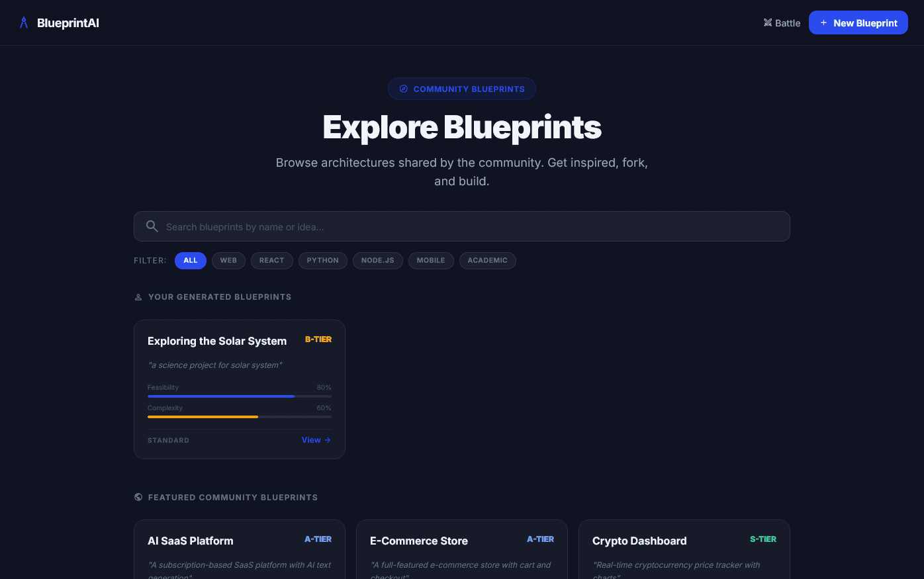The height and width of the screenshot is (579, 924).
Task: Click the arrow icon next to View
Action: point(326,439)
